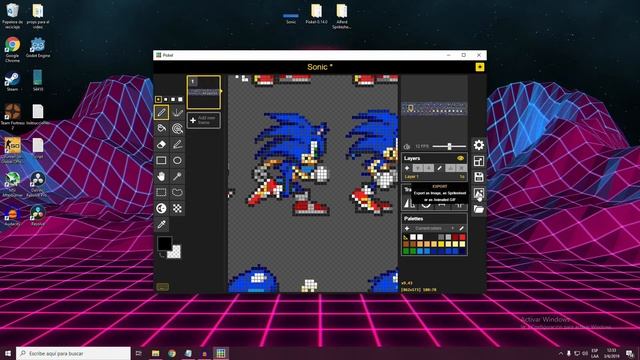The height and width of the screenshot is (360, 640).
Task: Open Google Chrome desktop shortcut
Action: pos(12,49)
